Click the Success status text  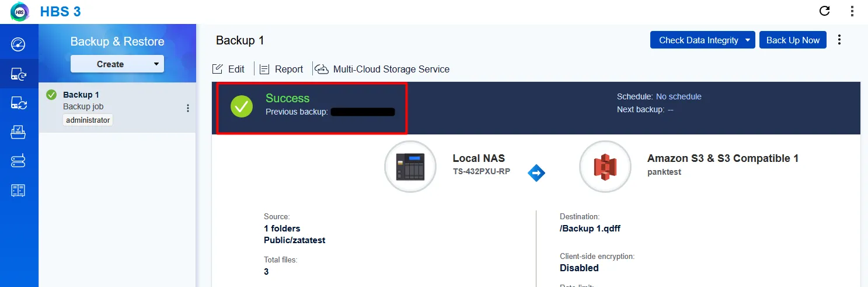288,98
